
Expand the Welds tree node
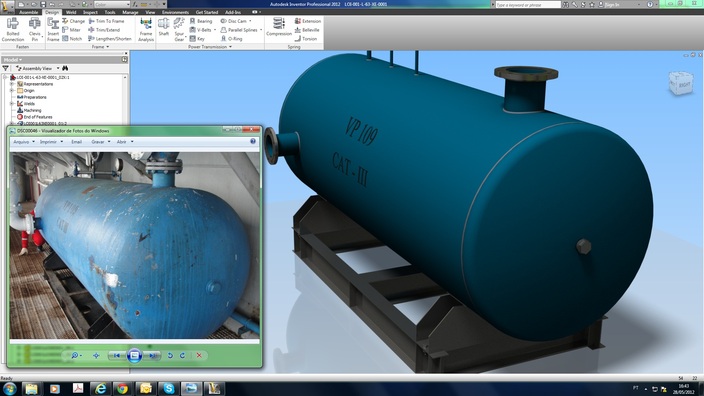(12, 103)
